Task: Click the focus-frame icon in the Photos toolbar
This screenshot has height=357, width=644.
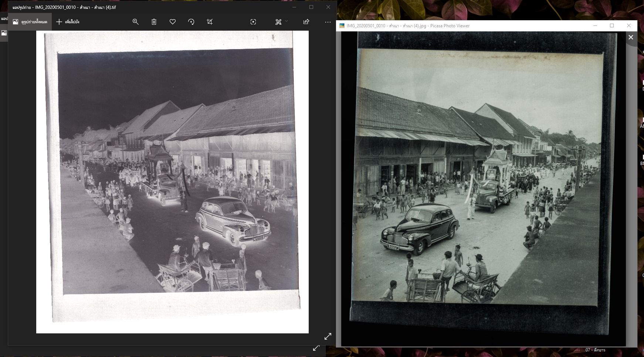Action: click(x=253, y=22)
